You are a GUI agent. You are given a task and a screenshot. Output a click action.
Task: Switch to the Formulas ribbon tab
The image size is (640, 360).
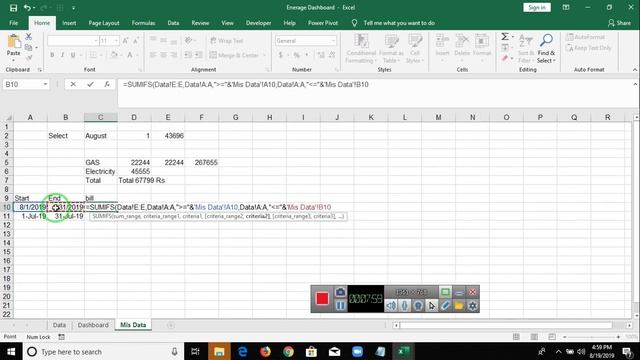click(143, 23)
